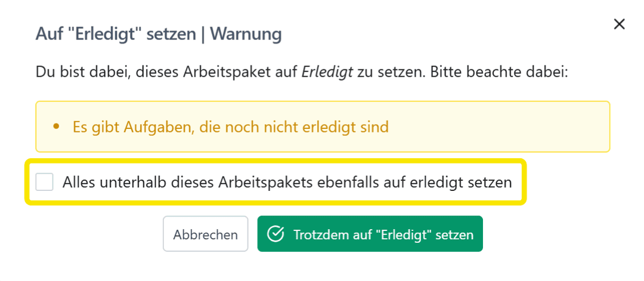Image resolution: width=644 pixels, height=281 pixels.
Task: Click the dialog title Auf "Erledigt" setzen
Action: (x=116, y=34)
